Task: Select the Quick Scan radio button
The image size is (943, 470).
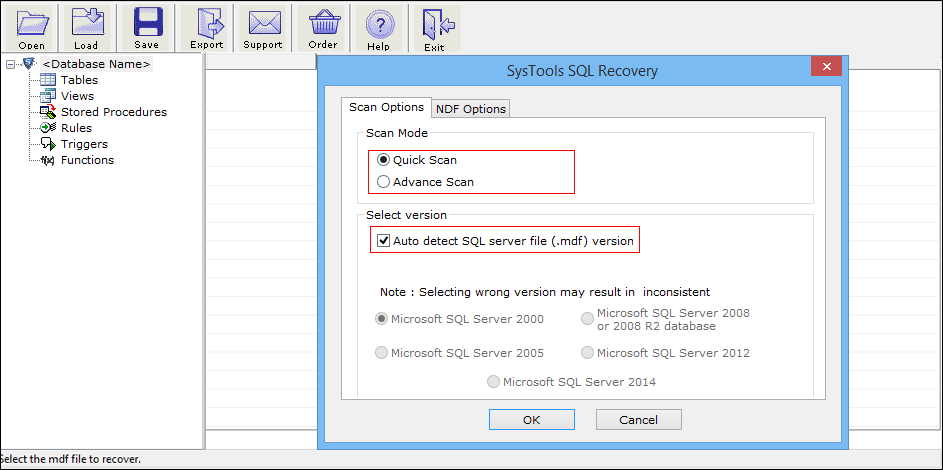Action: (383, 160)
